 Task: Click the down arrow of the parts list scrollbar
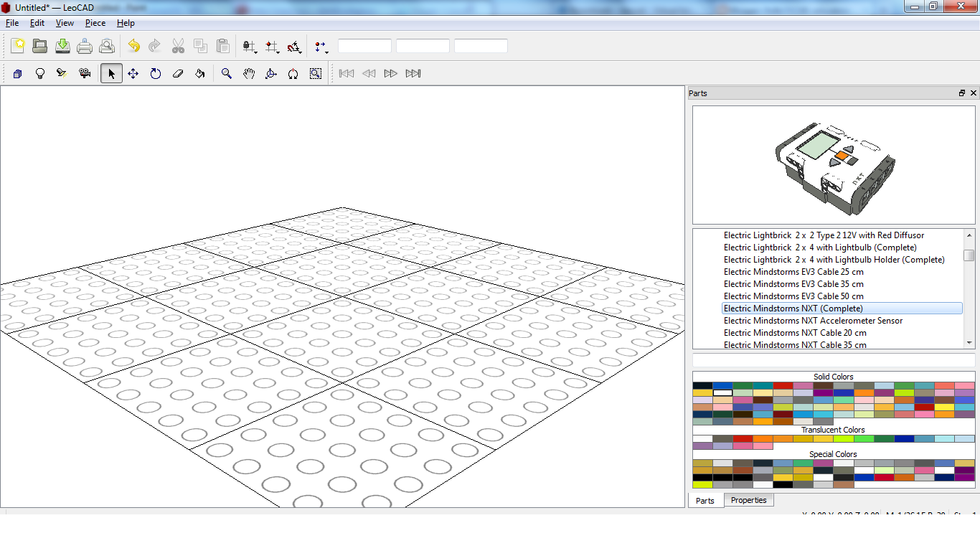pyautogui.click(x=969, y=344)
